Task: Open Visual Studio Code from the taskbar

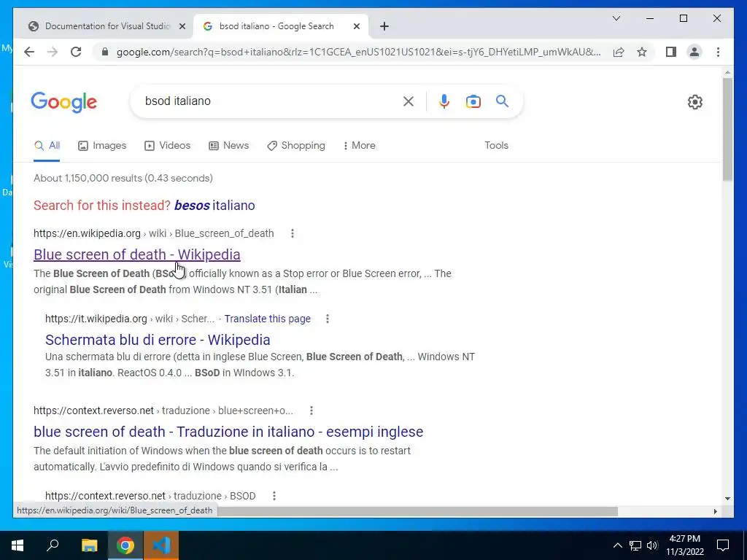Action: point(161,545)
